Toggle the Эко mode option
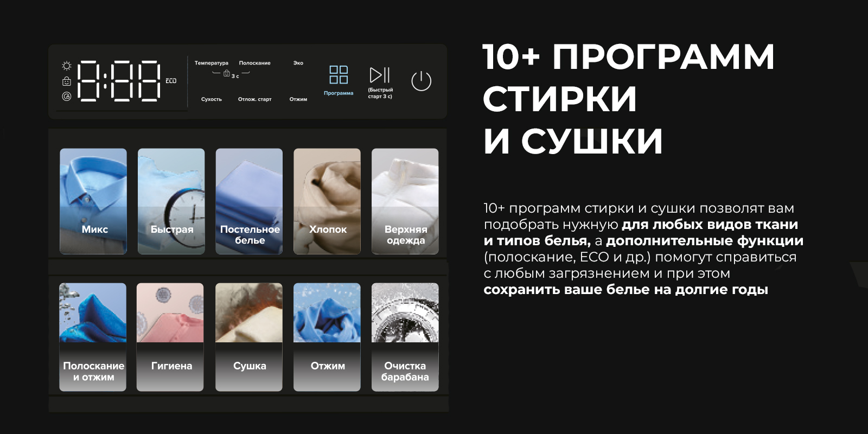The height and width of the screenshot is (434, 868). pyautogui.click(x=298, y=63)
